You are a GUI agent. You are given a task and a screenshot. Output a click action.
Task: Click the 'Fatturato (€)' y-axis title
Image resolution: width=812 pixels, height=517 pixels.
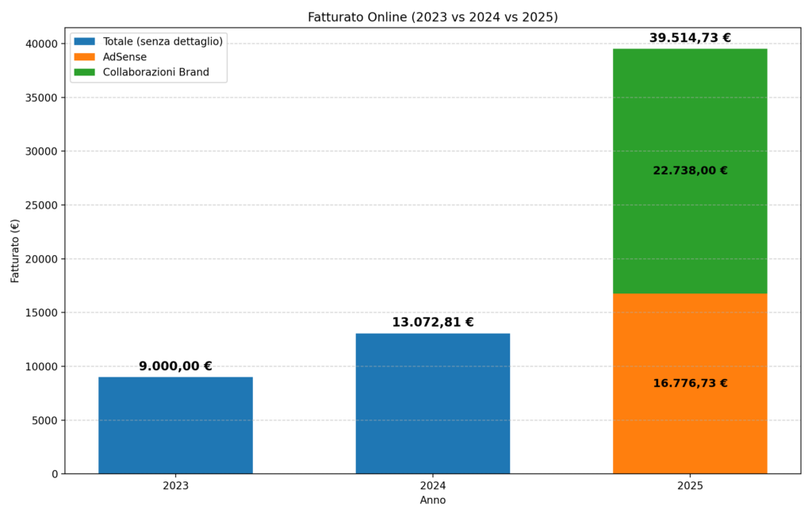tap(15, 251)
